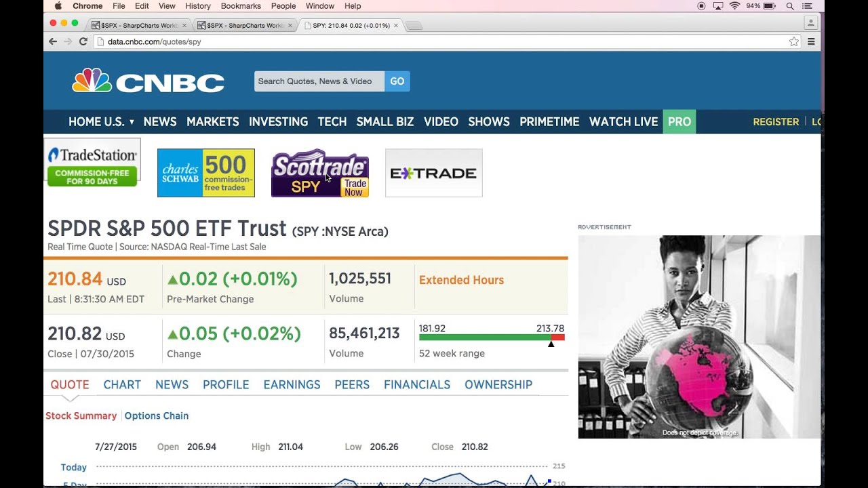Click the Wi-Fi status icon

point(735,6)
